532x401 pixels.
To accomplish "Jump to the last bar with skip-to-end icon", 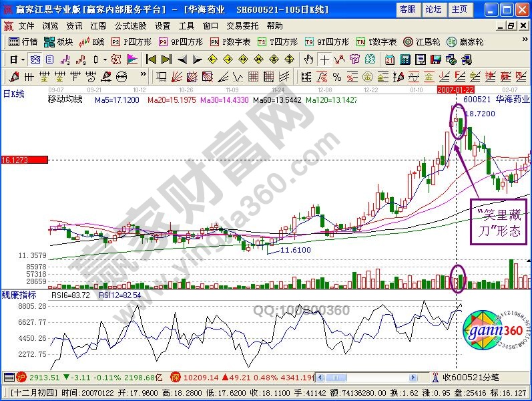I will (x=166, y=59).
